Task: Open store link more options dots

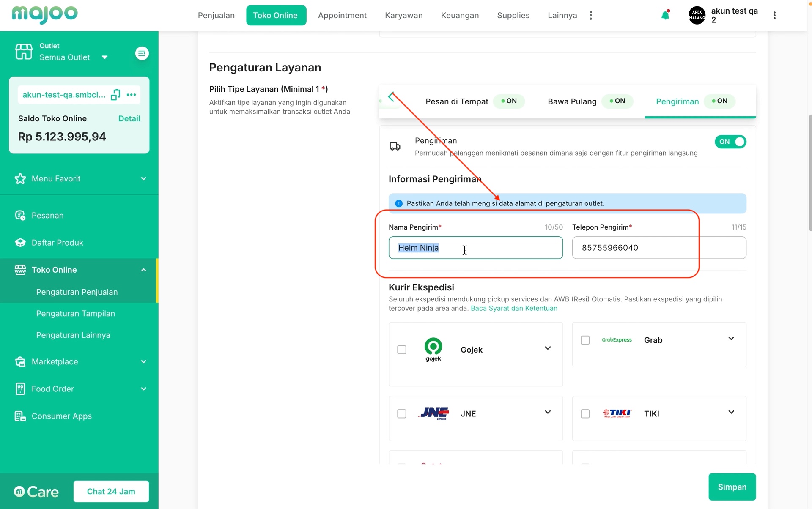Action: click(131, 95)
